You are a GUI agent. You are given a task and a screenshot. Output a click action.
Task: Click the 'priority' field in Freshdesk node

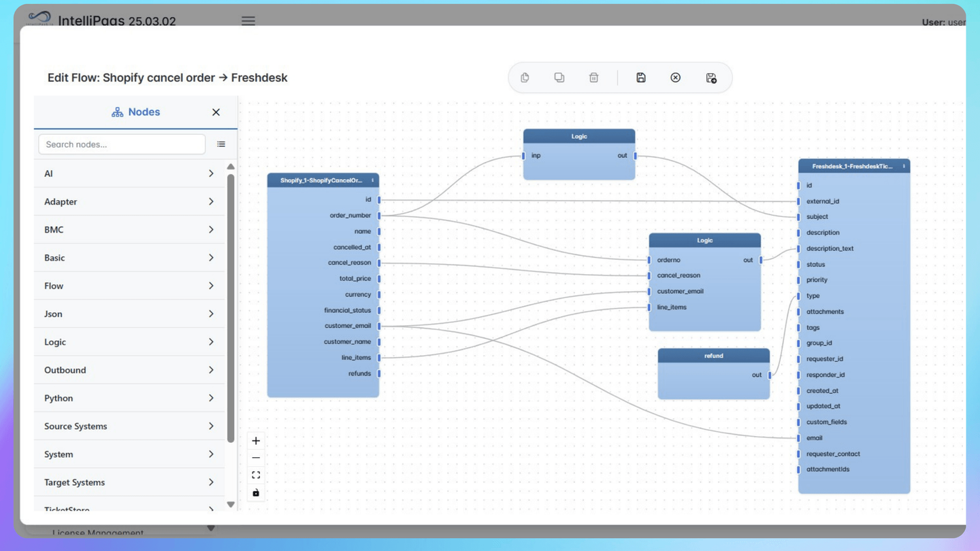point(817,280)
